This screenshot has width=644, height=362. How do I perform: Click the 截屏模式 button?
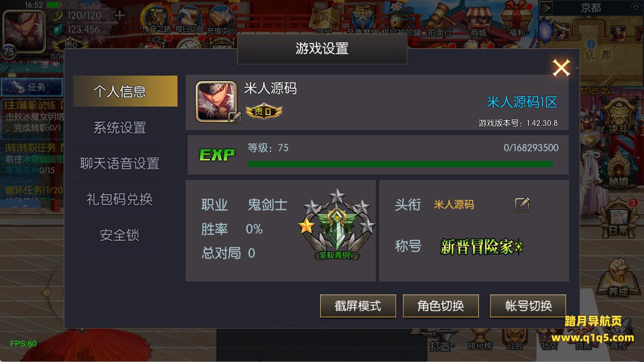tap(358, 306)
